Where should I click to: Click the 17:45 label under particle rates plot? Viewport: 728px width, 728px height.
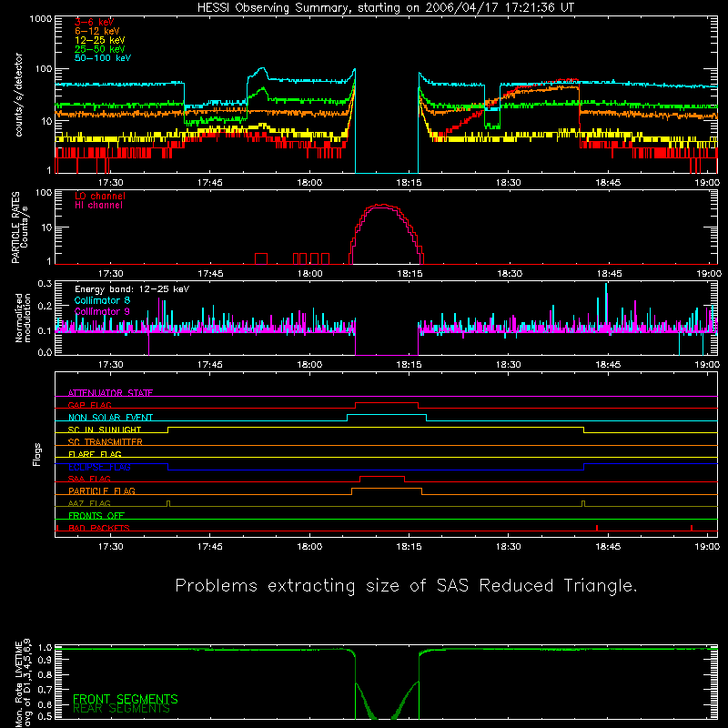click(x=210, y=274)
